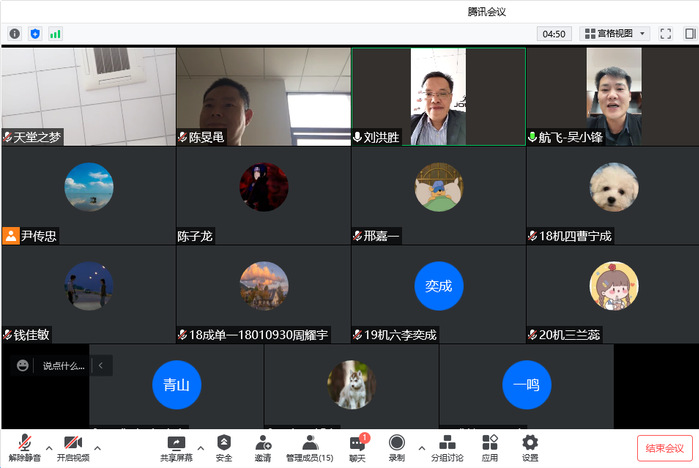Unmute microphone with 解除静音 button
Screen dimensions: 699x468
tap(24, 446)
